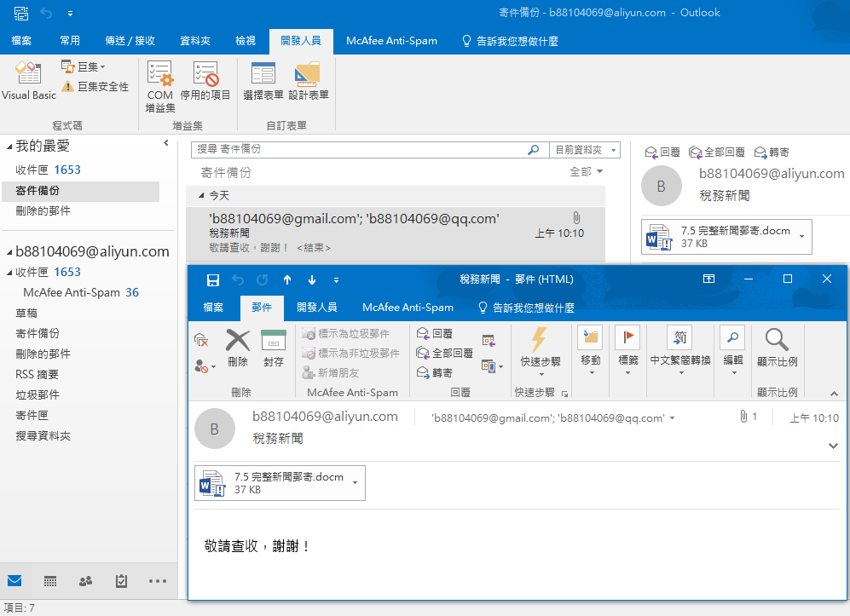Open the 全部 filter dropdown
This screenshot has height=616, width=850.
(x=586, y=172)
